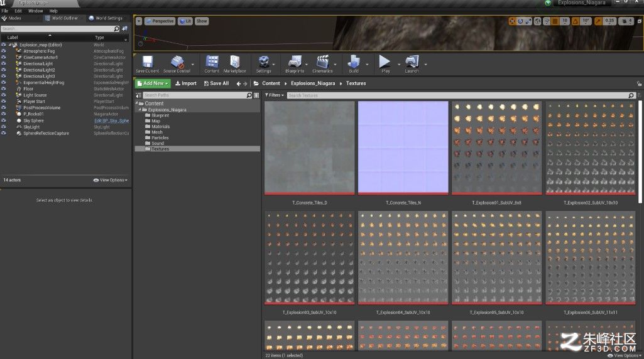Click the Build toolbar icon
This screenshot has width=644, height=359.
pyautogui.click(x=354, y=62)
